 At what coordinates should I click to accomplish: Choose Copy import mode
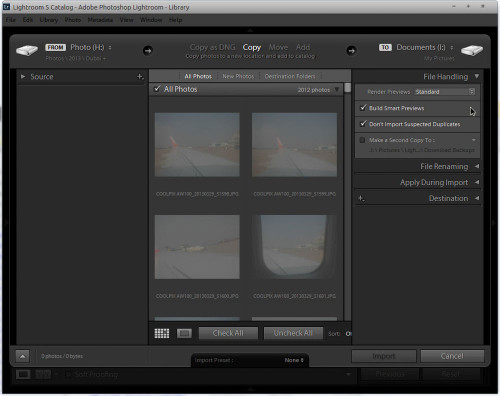point(252,47)
